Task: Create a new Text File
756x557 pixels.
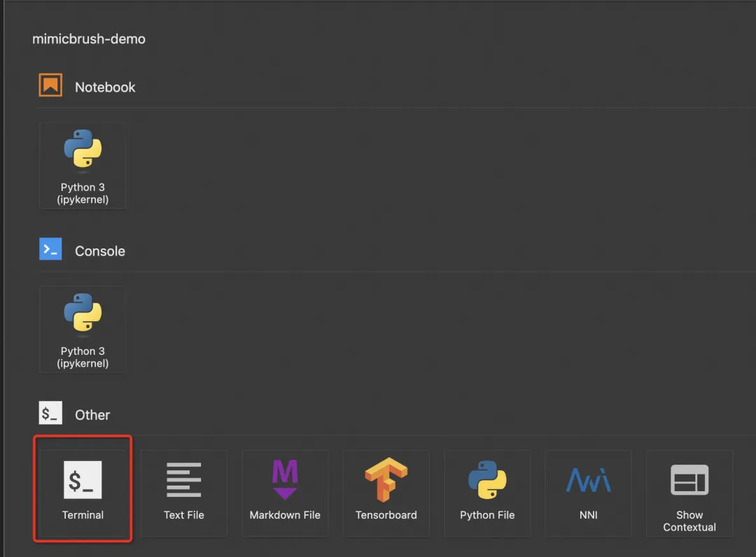Action: click(x=183, y=493)
